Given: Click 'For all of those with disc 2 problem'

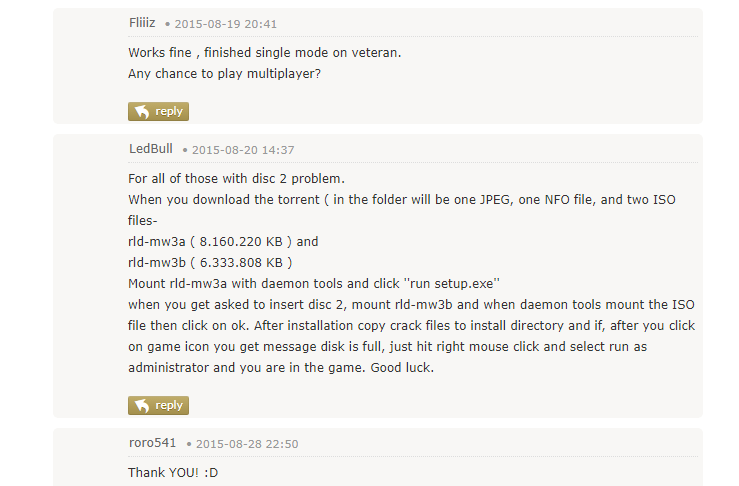Looking at the screenshot, I should [x=236, y=179].
